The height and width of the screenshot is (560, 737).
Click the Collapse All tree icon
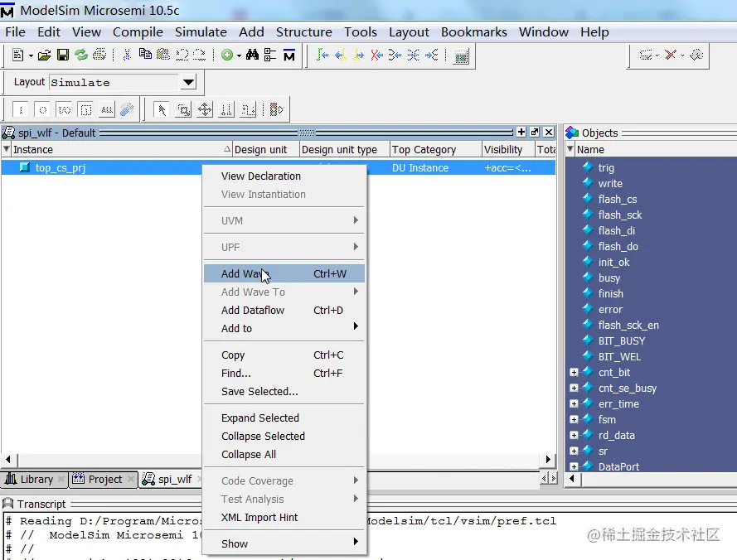[270, 55]
